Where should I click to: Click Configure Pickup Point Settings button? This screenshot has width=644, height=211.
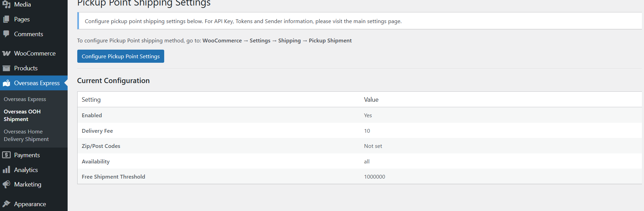point(120,56)
